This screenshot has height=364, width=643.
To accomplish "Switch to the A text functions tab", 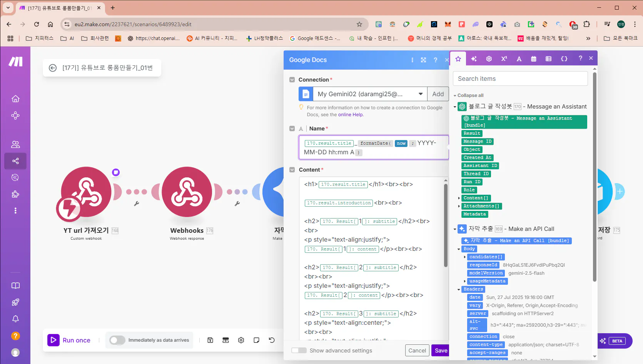I will [519, 59].
